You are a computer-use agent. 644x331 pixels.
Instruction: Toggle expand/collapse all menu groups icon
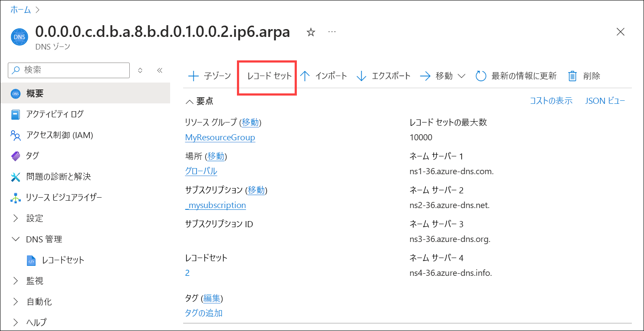[140, 70]
